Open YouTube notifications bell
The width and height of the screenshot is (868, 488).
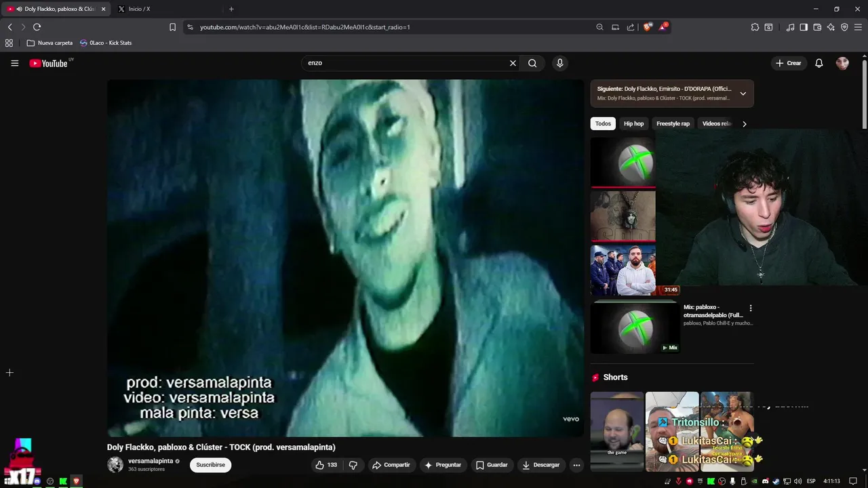pos(818,63)
